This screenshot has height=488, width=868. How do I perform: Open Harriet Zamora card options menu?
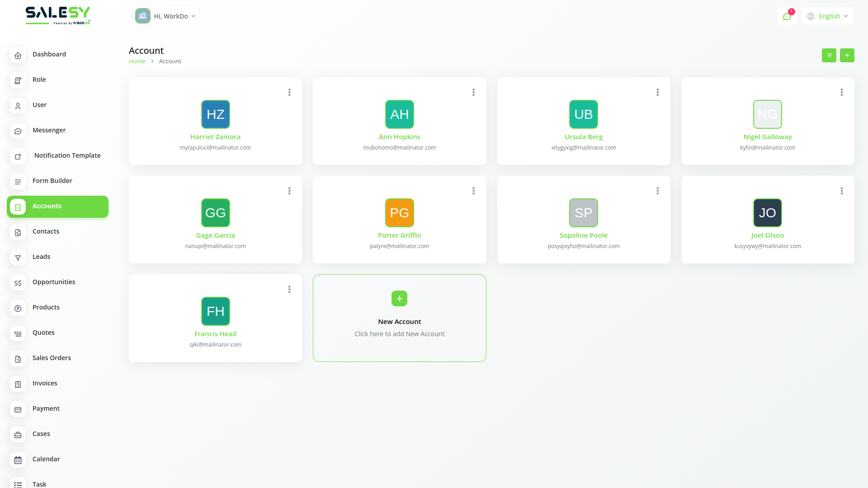tap(289, 92)
